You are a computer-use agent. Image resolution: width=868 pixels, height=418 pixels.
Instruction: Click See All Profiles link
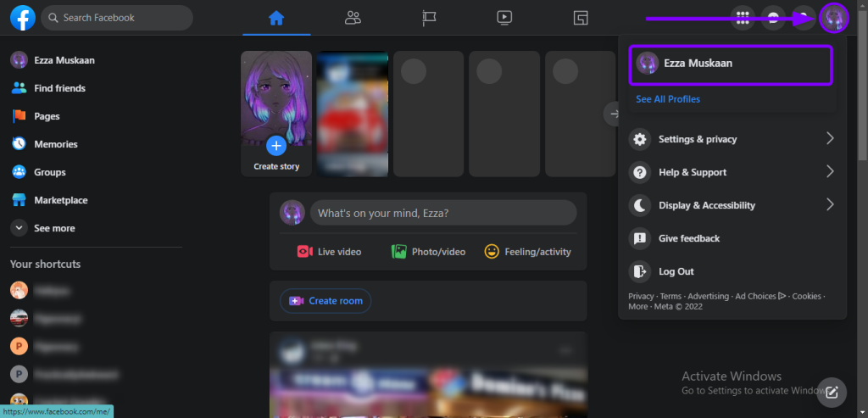click(x=668, y=99)
